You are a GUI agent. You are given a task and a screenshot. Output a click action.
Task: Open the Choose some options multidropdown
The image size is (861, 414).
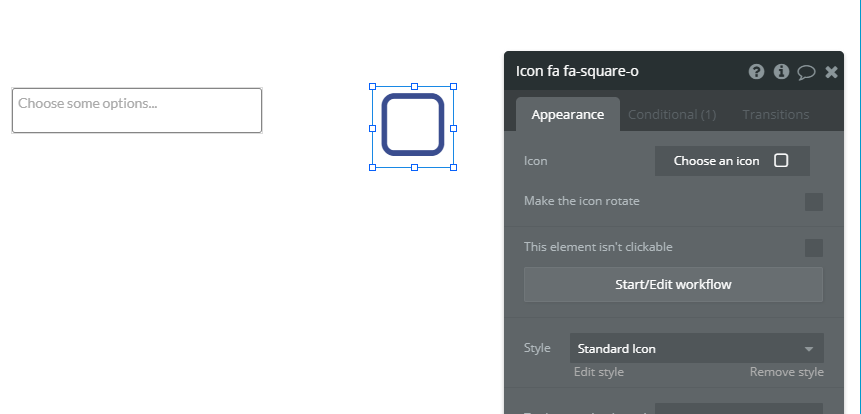pos(137,110)
